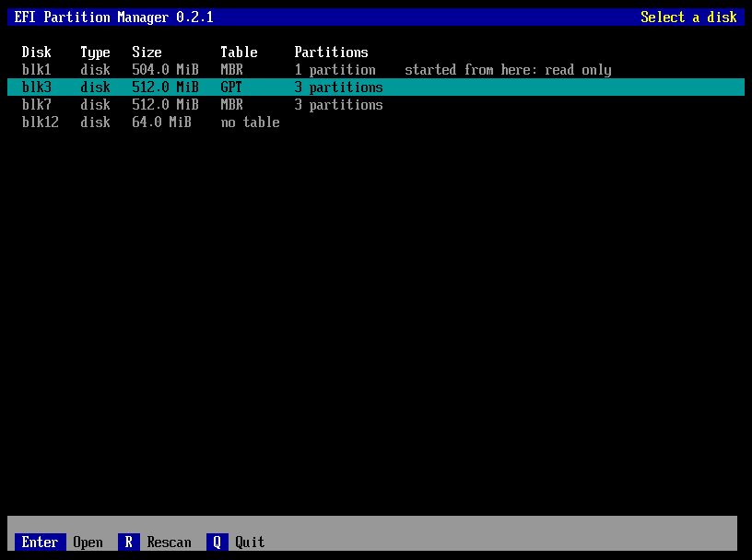This screenshot has width=752, height=560.
Task: Click '1 partition' in blk1 row
Action: [x=335, y=70]
